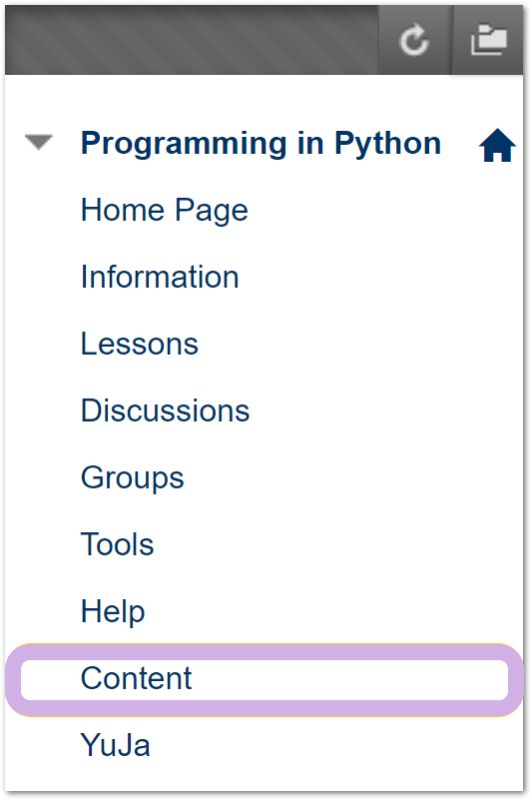Open the Tools link

(x=118, y=544)
